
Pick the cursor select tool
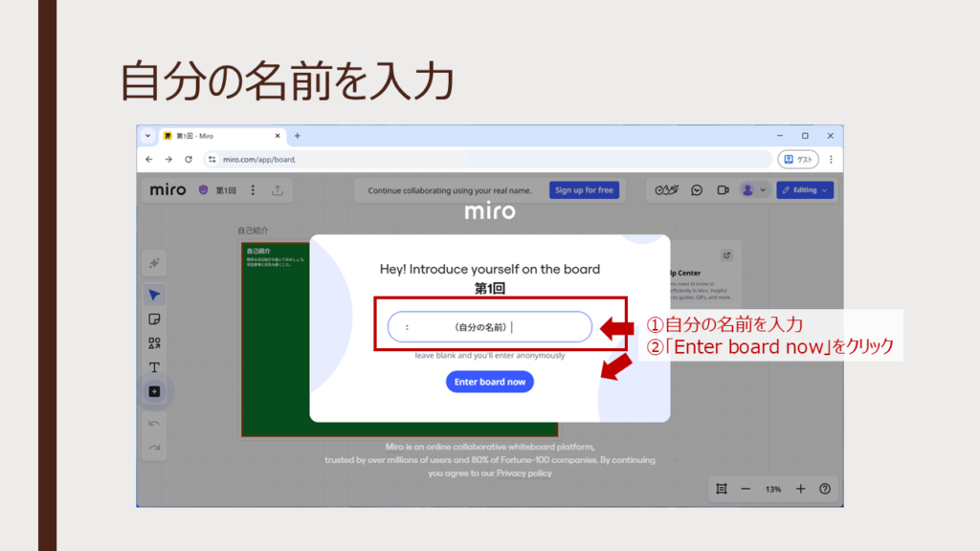tap(154, 295)
